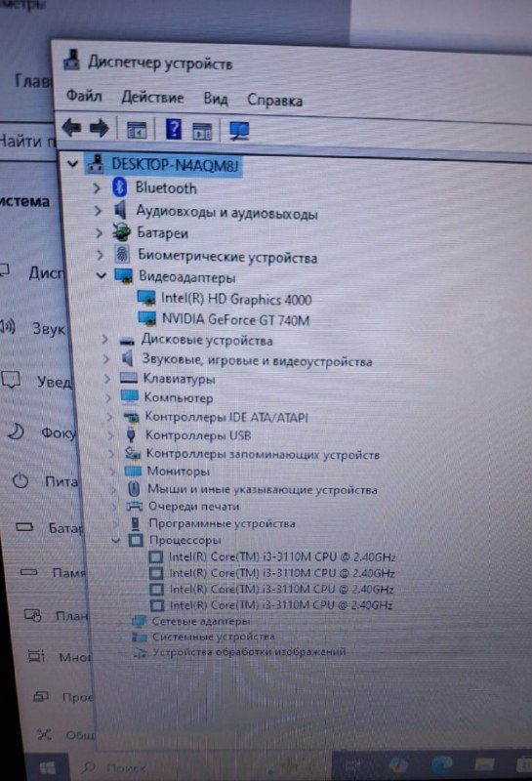Collapse the Процессоры category
Image resolution: width=532 pixels, height=781 pixels.
point(115,540)
